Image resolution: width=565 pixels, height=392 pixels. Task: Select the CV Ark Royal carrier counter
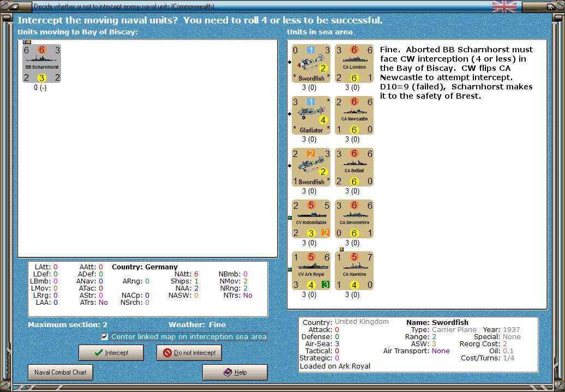(311, 270)
